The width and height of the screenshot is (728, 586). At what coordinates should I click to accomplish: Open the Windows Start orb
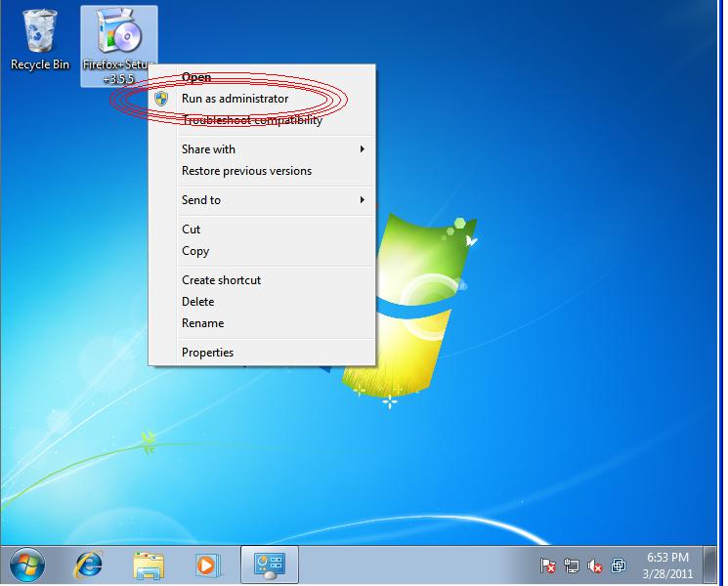pos(27,565)
